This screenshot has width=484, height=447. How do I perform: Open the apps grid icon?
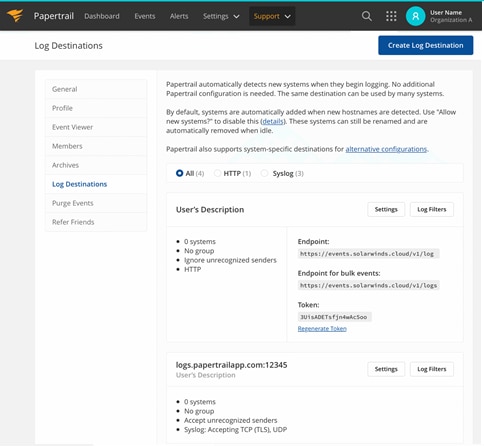click(391, 16)
